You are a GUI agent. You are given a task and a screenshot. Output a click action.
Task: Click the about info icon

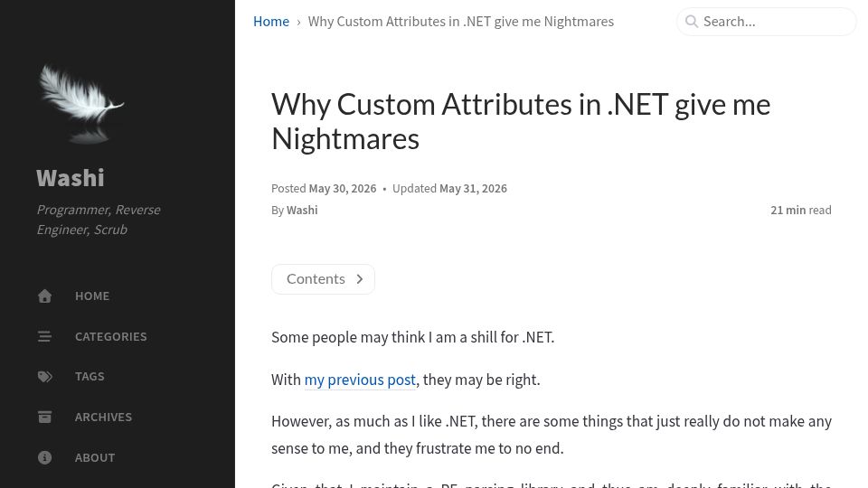tap(45, 457)
